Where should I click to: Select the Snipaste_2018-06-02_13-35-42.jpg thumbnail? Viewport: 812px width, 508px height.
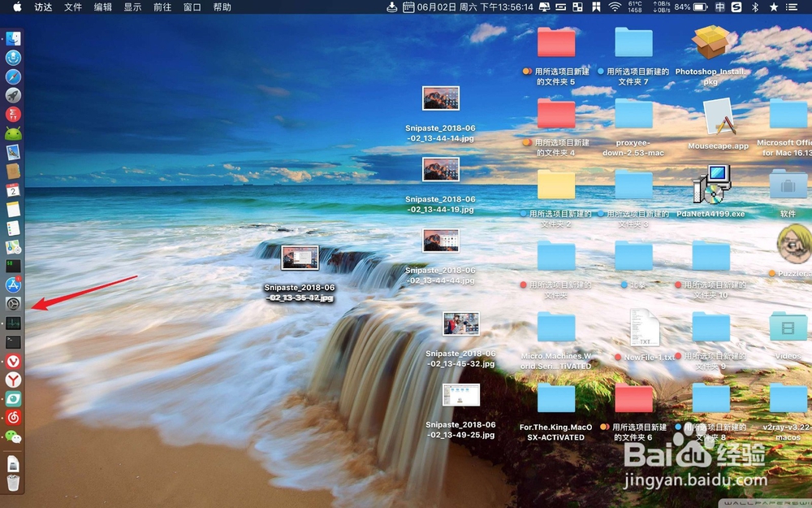[x=299, y=258]
